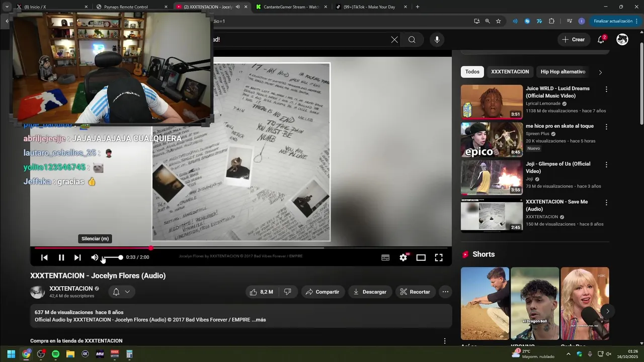This screenshot has width=644, height=362.
Task: Mute the video volume speaker icon
Action: [95, 257]
